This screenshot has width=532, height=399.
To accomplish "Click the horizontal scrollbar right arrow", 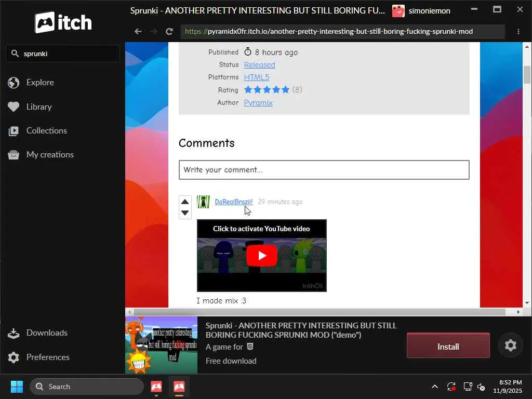I will [x=518, y=312].
